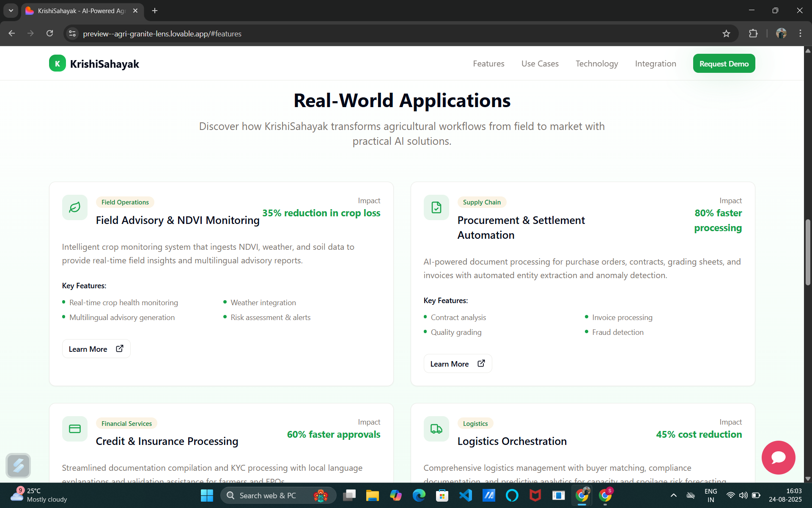
Task: Click the document check icon for Procurement card
Action: click(436, 207)
